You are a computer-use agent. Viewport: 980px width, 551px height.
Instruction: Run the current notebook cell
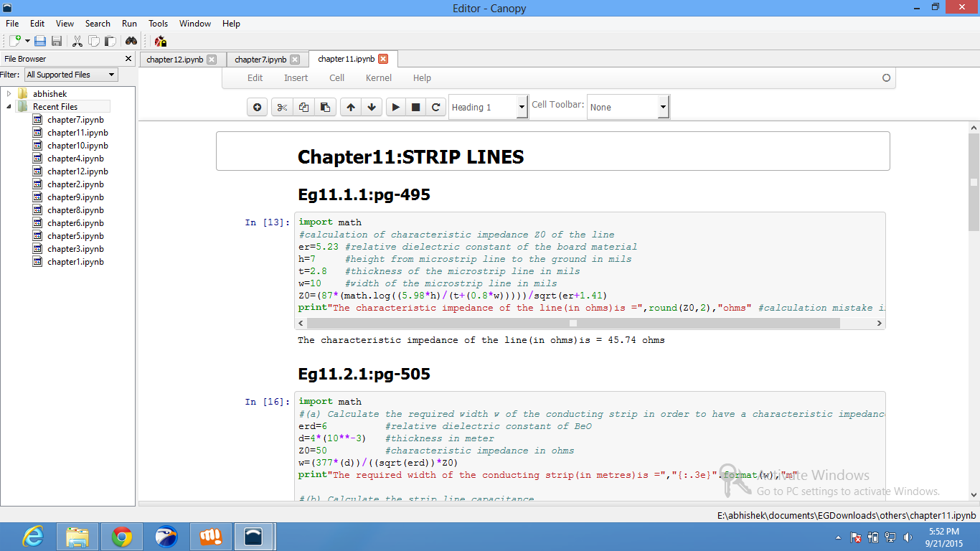pyautogui.click(x=395, y=108)
